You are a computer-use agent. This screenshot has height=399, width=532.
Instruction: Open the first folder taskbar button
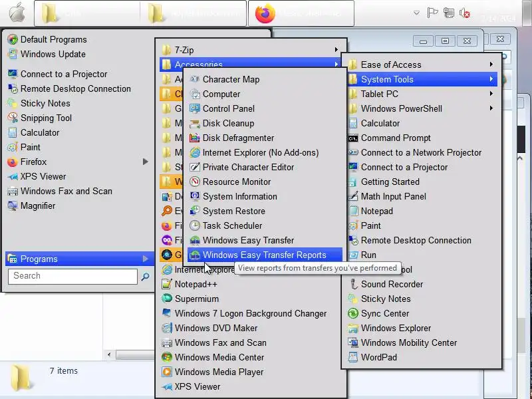point(87,13)
